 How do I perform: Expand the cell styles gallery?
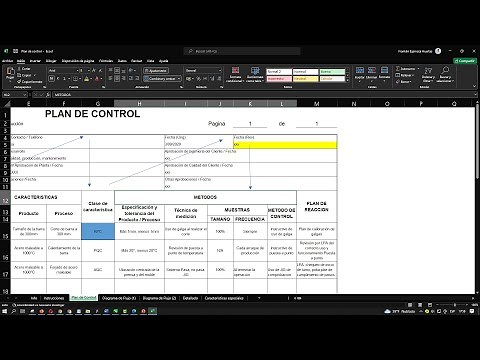point(348,80)
